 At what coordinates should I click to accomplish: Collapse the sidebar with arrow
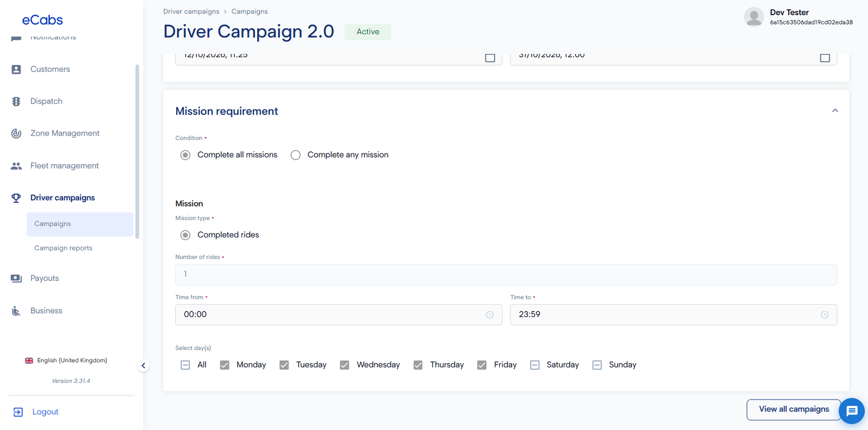tap(143, 365)
